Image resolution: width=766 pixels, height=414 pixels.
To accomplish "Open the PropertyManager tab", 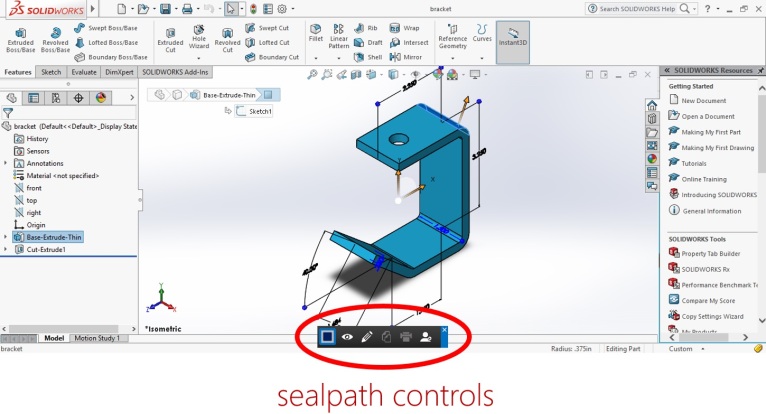I will 33,98.
